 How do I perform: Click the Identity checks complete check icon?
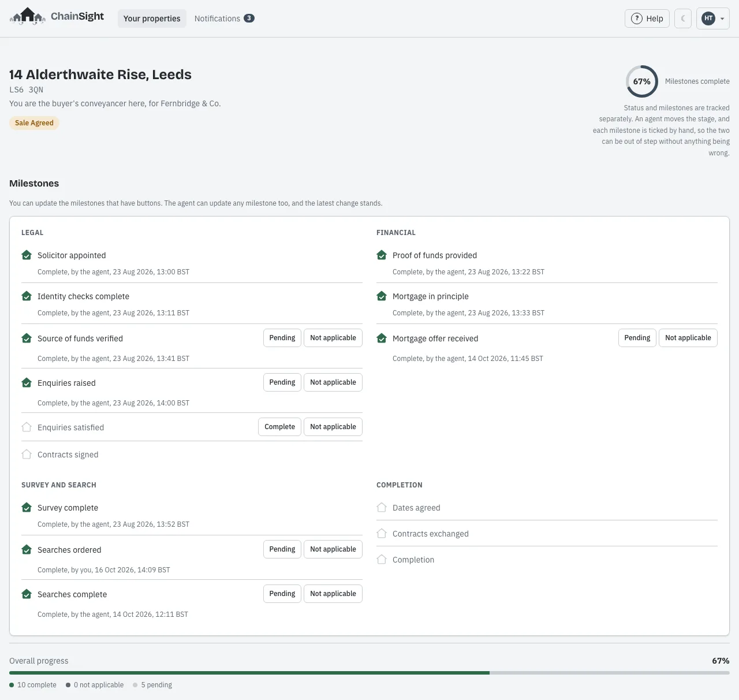27,296
